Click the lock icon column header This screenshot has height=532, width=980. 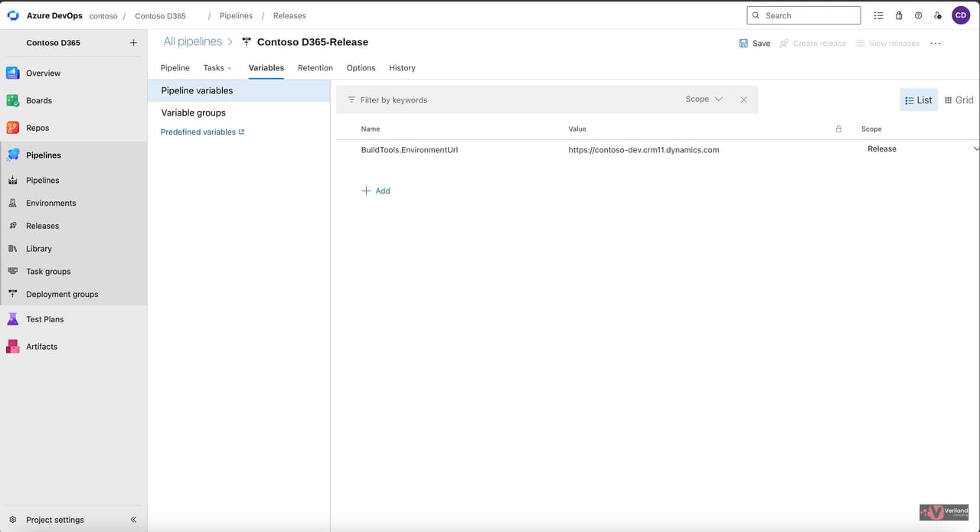point(838,129)
